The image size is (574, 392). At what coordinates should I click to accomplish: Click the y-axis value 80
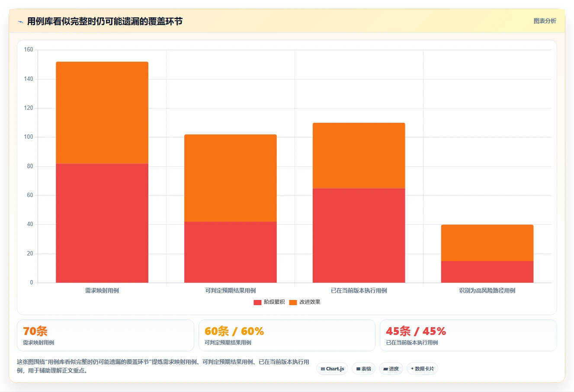click(x=30, y=166)
